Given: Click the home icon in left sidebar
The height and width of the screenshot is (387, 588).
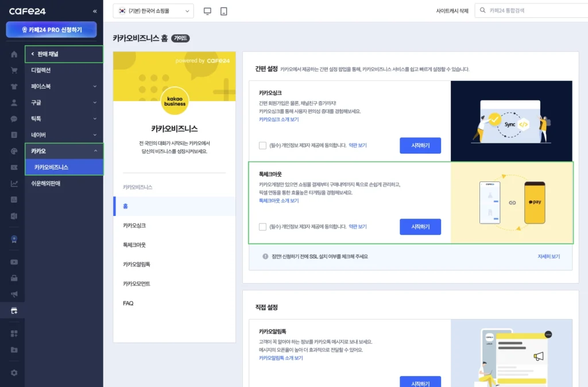Looking at the screenshot, I should click(x=14, y=54).
